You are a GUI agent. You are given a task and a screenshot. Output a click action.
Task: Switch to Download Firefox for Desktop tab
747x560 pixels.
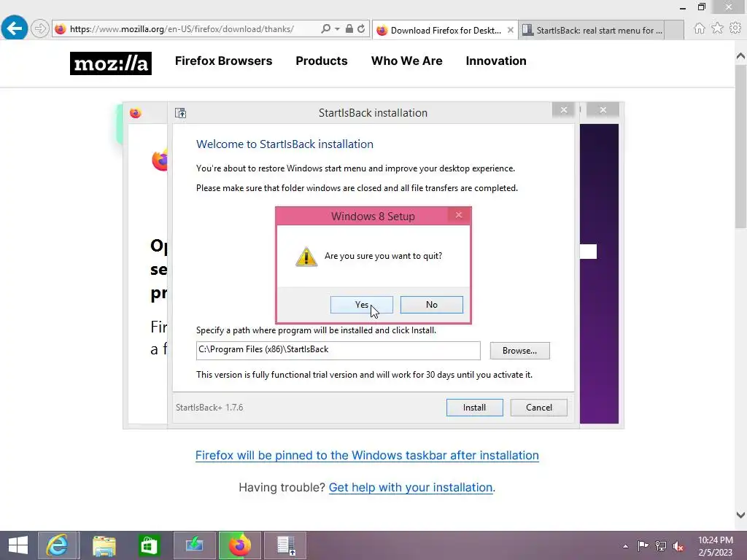tap(444, 30)
